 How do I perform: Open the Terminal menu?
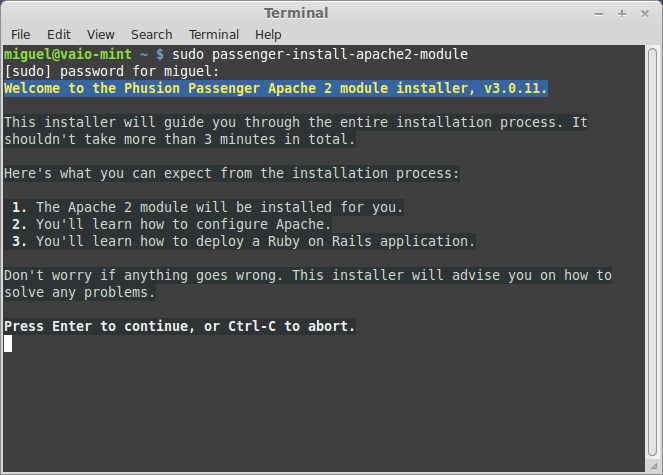(x=214, y=34)
